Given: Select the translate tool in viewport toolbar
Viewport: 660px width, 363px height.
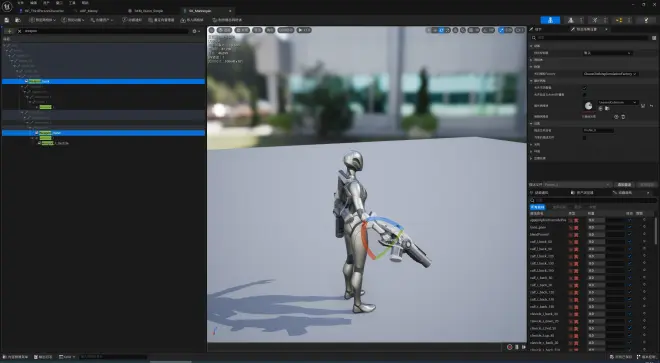Looking at the screenshot, I should (x=436, y=30).
